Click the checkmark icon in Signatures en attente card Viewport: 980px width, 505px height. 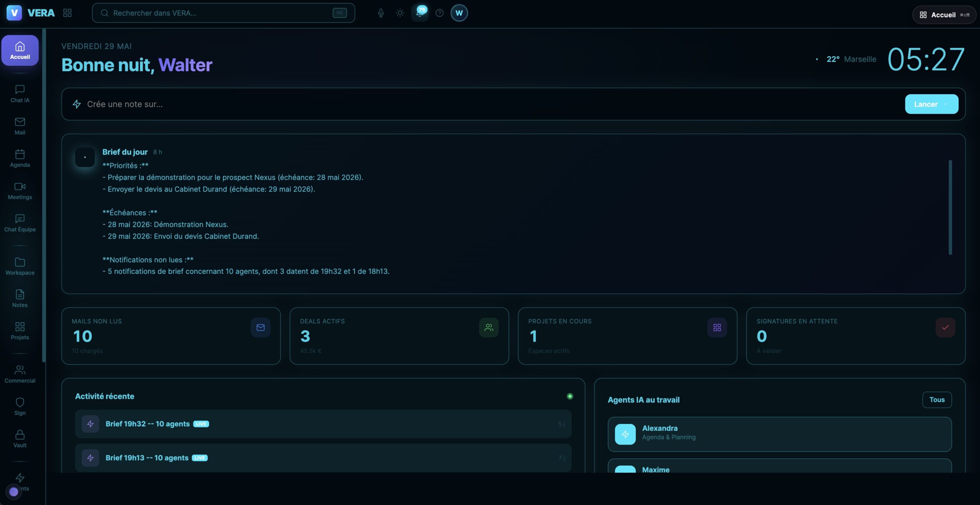click(945, 327)
